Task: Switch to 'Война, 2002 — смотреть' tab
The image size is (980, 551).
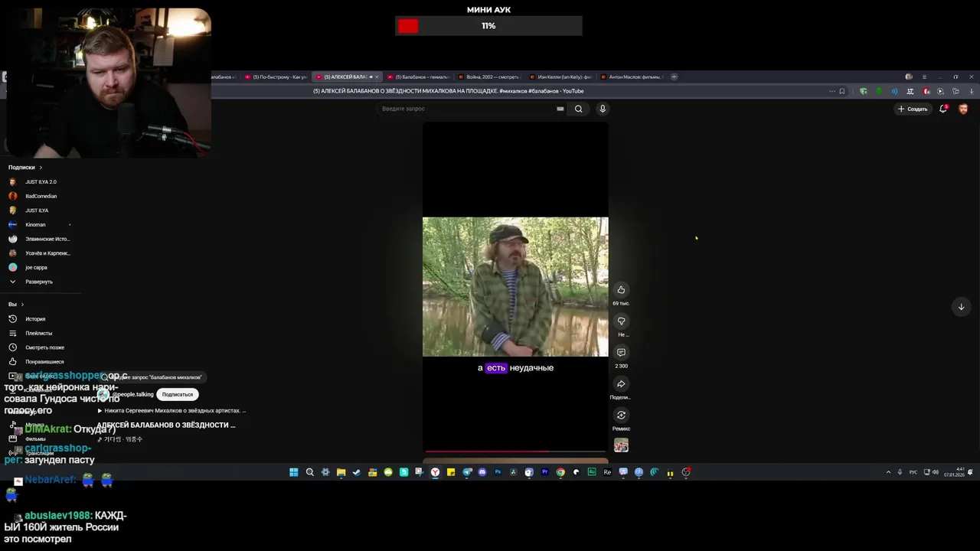Action: coord(490,77)
